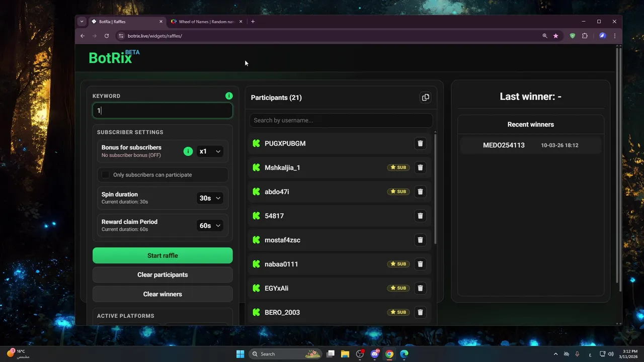
Task: Copy participants list icon
Action: click(426, 98)
